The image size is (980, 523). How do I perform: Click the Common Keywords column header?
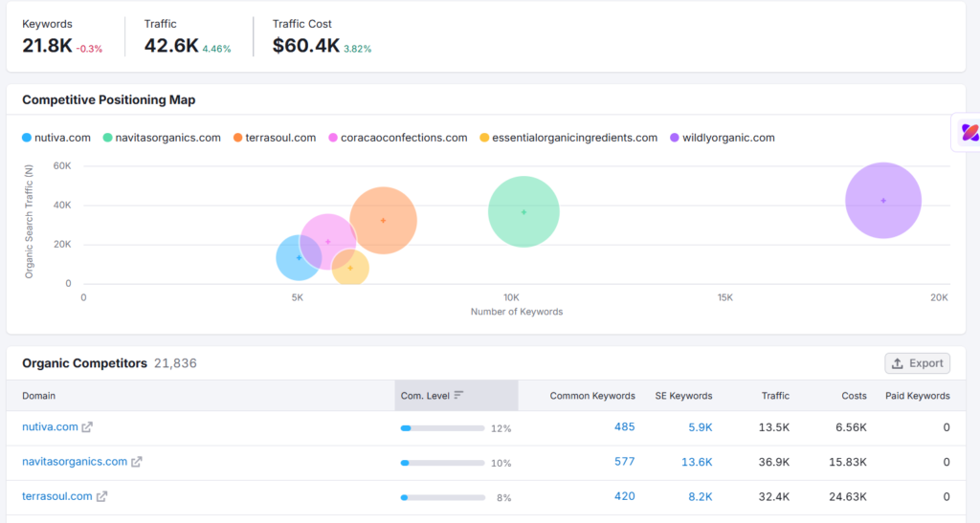(592, 396)
